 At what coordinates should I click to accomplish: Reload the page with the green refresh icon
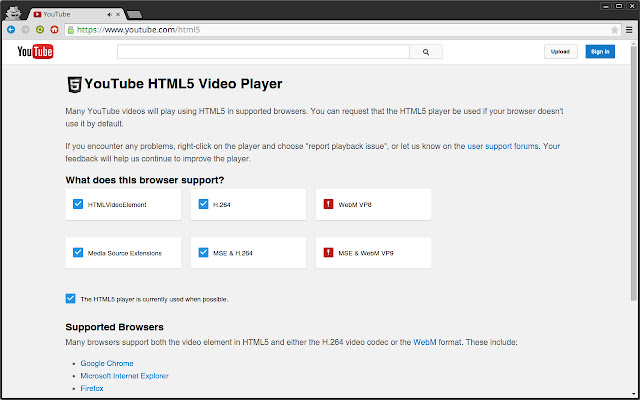[x=40, y=29]
